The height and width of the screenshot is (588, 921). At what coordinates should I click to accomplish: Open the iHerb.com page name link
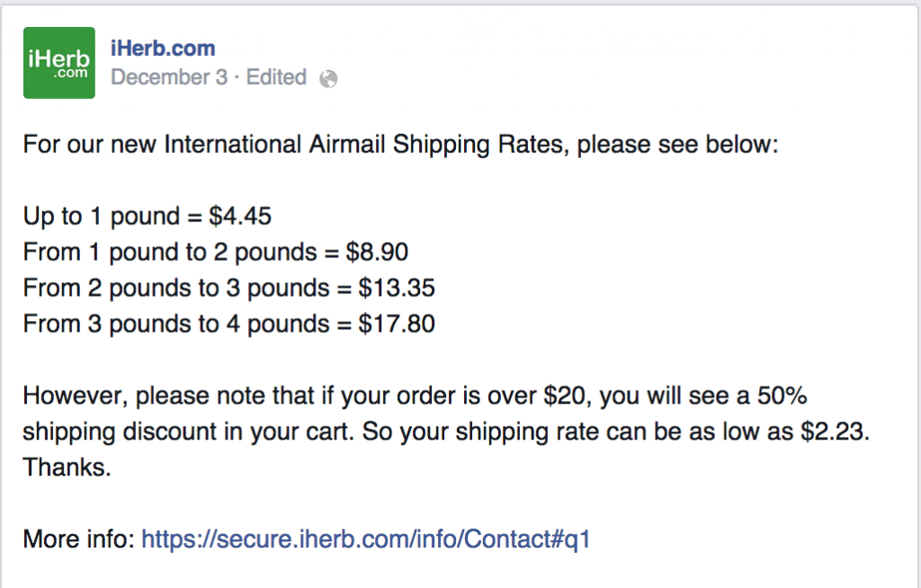(163, 49)
